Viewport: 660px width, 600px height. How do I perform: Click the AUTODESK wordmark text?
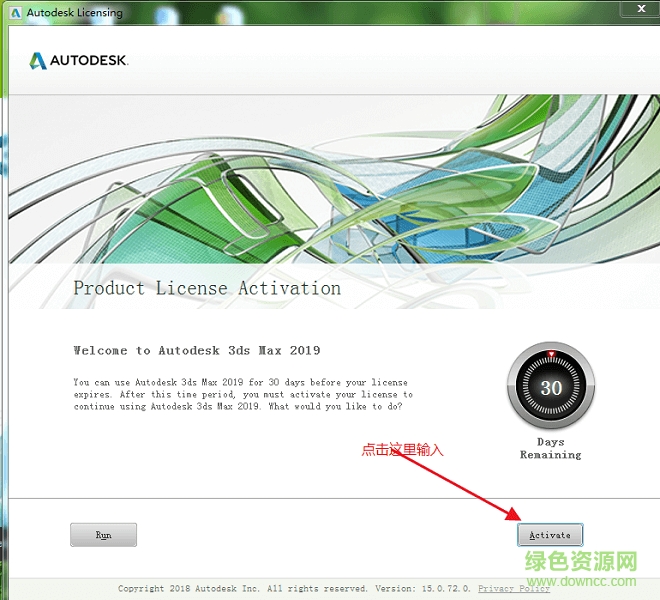point(89,61)
